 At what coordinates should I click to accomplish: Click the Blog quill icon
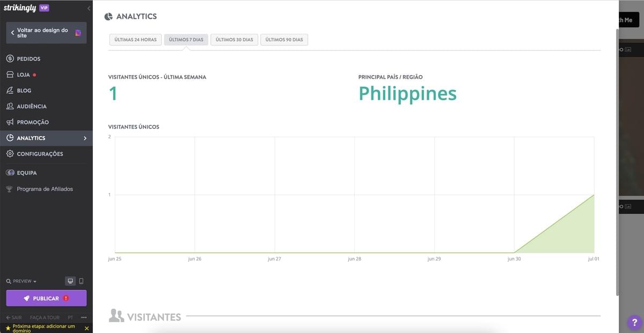(10, 91)
